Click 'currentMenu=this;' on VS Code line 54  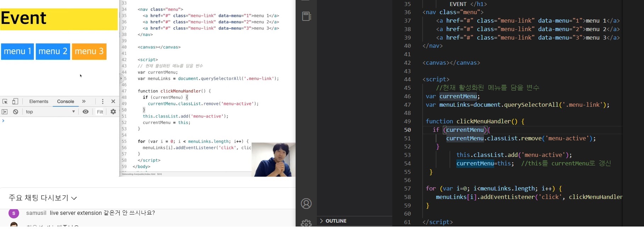click(x=485, y=163)
